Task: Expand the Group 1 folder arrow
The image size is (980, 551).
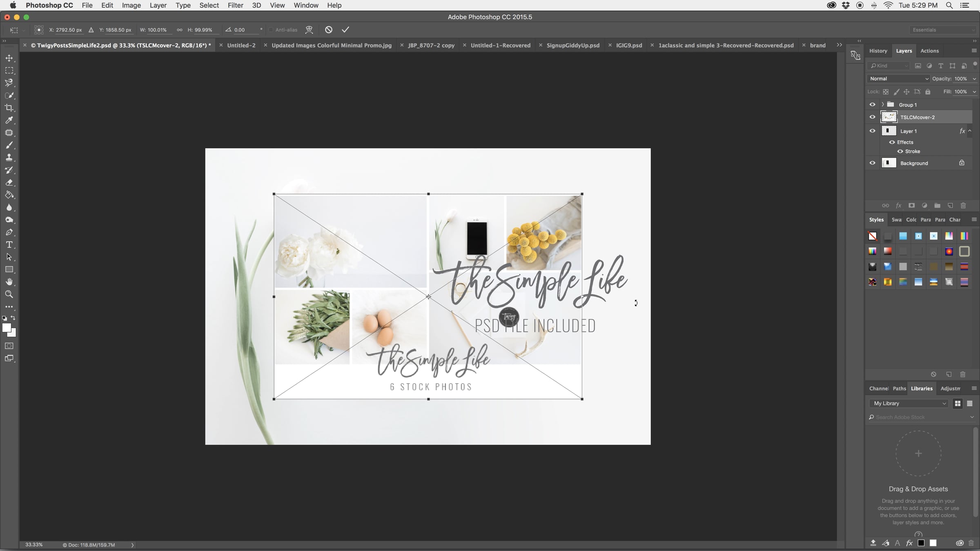Action: pyautogui.click(x=883, y=104)
